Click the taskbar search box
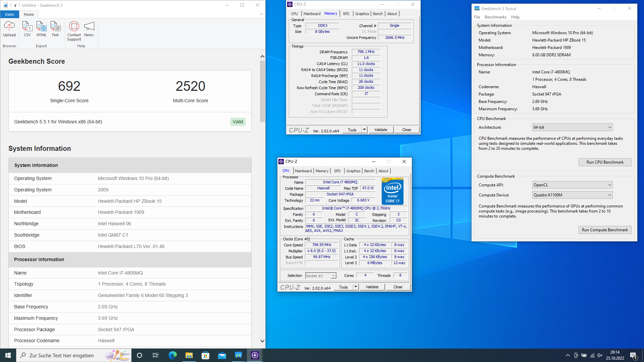The width and height of the screenshot is (644, 362). coord(73,355)
